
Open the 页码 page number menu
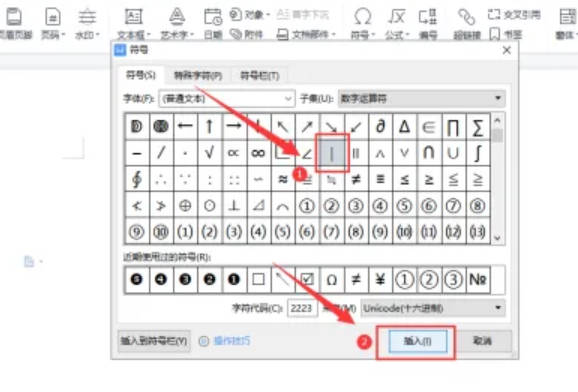pyautogui.click(x=53, y=23)
